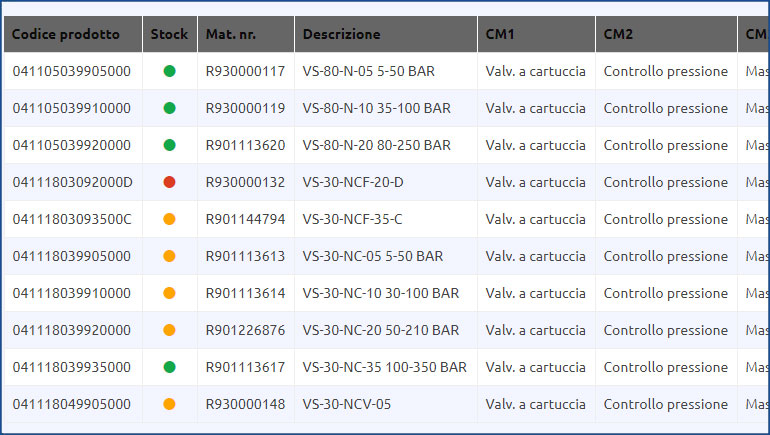Viewport: 770px width, 435px height.
Task: Select material number R930000148
Action: tap(245, 404)
